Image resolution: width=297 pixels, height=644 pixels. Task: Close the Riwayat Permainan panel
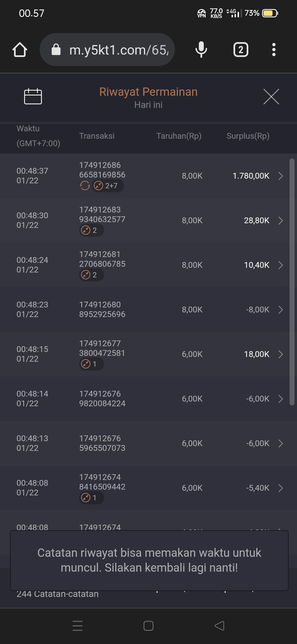click(x=271, y=97)
